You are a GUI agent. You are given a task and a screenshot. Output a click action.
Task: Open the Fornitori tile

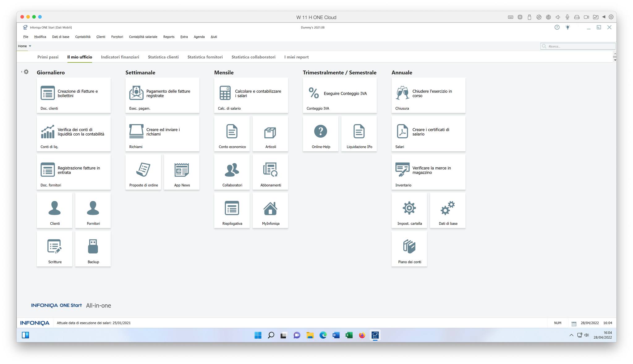93,210
